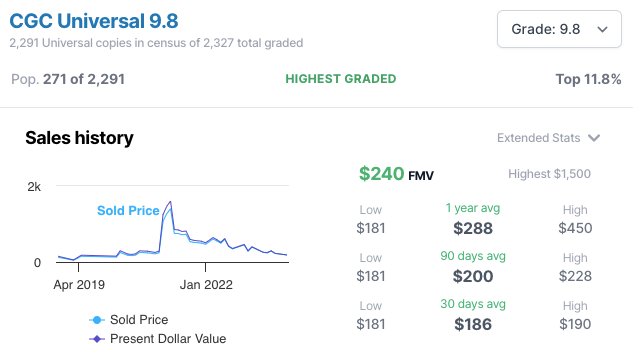
Task: Click the Pop. 271 of 2,291 text
Action: pos(68,79)
